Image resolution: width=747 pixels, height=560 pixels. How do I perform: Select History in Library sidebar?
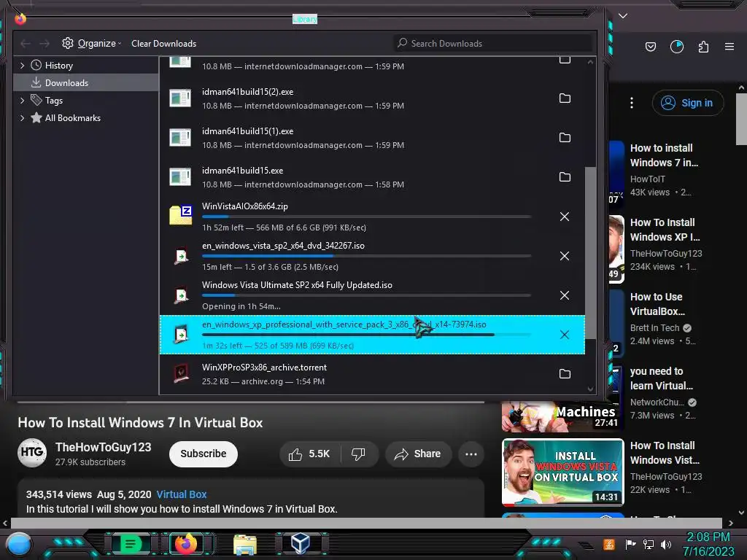[58, 65]
